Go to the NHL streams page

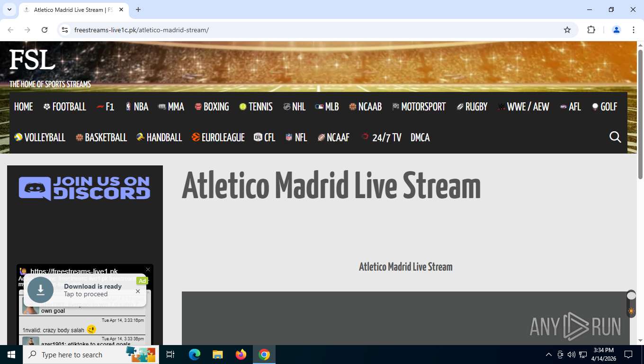coord(294,107)
